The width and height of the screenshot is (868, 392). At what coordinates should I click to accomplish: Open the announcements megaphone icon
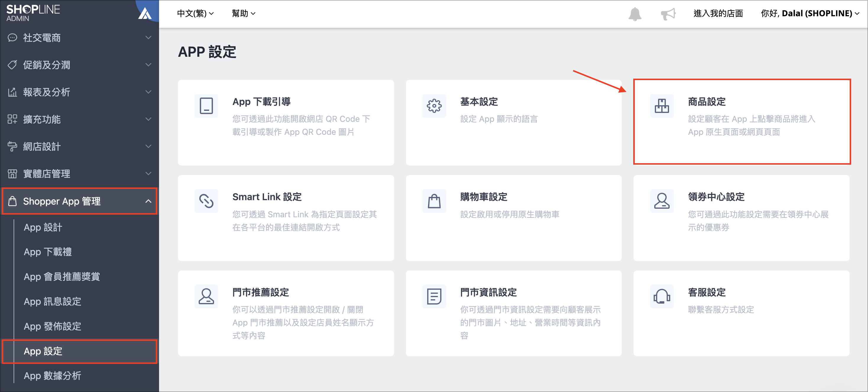tap(668, 14)
